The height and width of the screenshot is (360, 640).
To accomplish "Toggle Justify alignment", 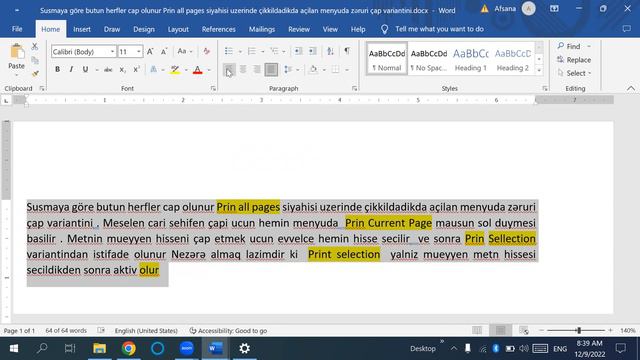I will coord(271,70).
